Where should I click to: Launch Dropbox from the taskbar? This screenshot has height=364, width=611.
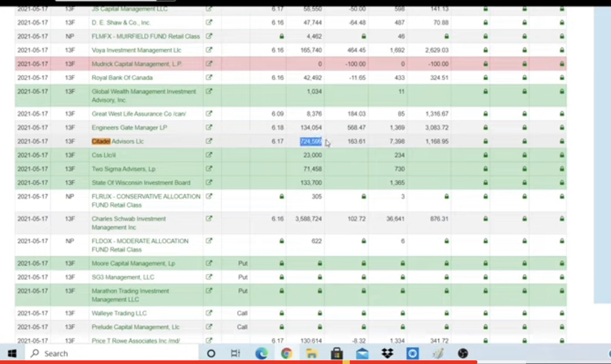[x=387, y=353]
